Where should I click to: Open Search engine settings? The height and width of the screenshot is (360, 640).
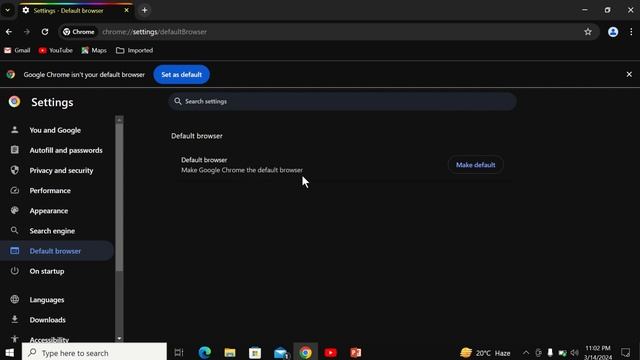[57, 231]
